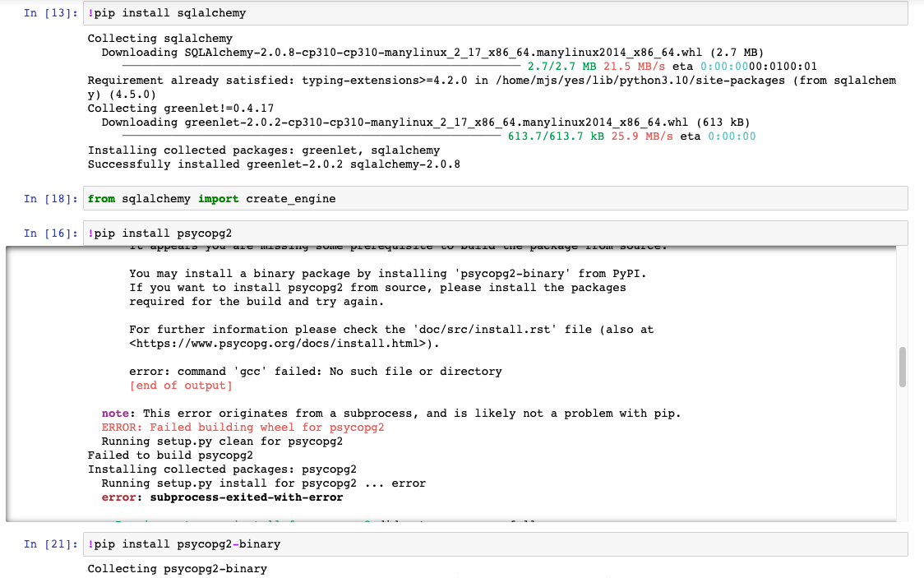Click 'ERROR: Failed building wheel for psycopg2' line

(243, 428)
